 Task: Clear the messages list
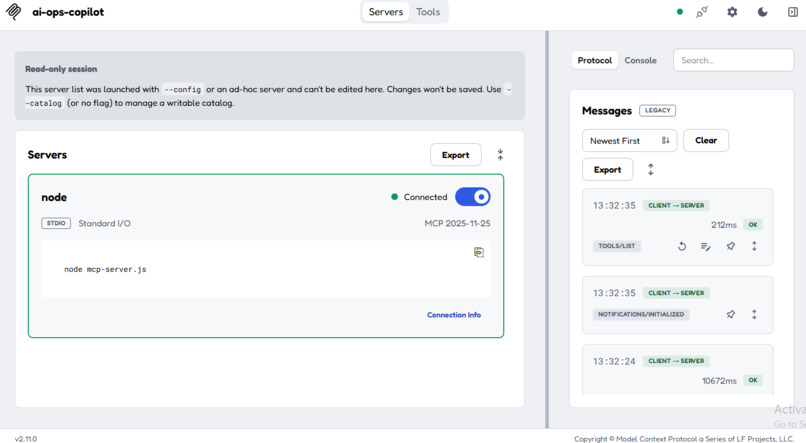[706, 140]
